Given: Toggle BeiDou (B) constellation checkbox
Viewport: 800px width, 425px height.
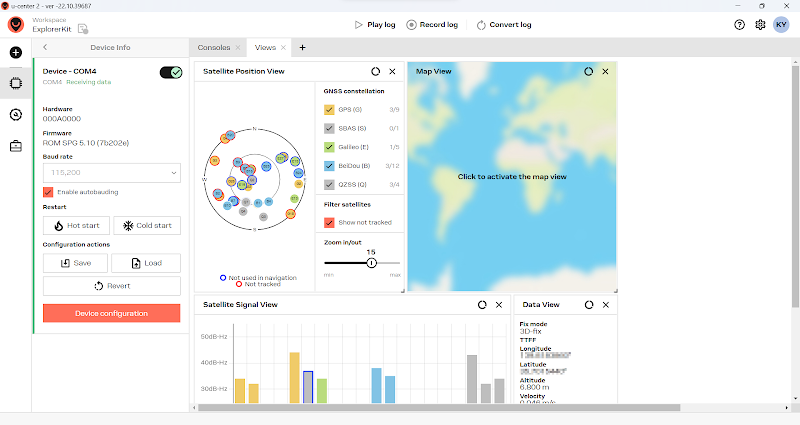Looking at the screenshot, I should point(329,166).
